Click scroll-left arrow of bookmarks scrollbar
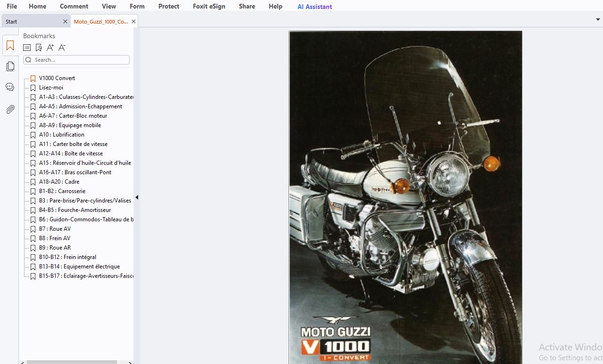 coord(22,362)
